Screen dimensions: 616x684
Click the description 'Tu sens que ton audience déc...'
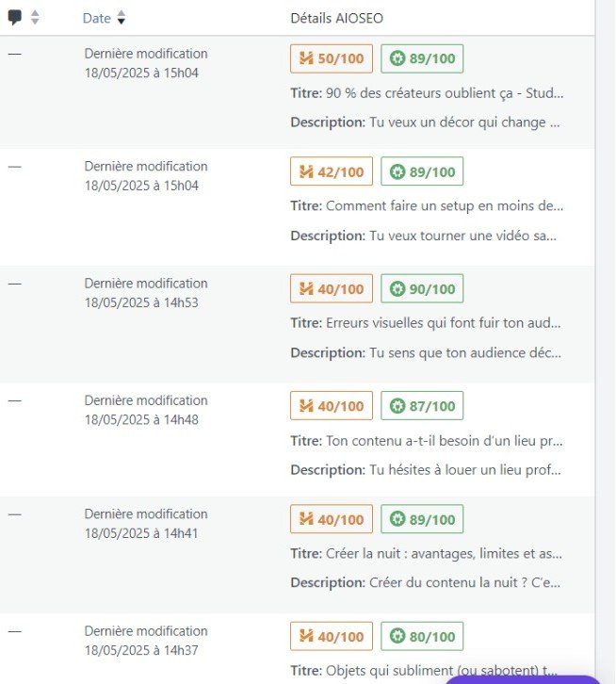[x=465, y=352]
